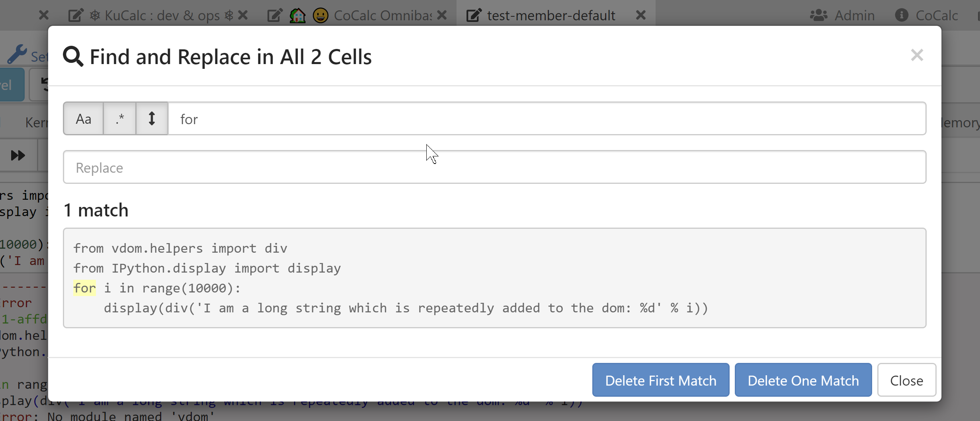Click the edit icon on KuCalc tab

[x=76, y=16]
